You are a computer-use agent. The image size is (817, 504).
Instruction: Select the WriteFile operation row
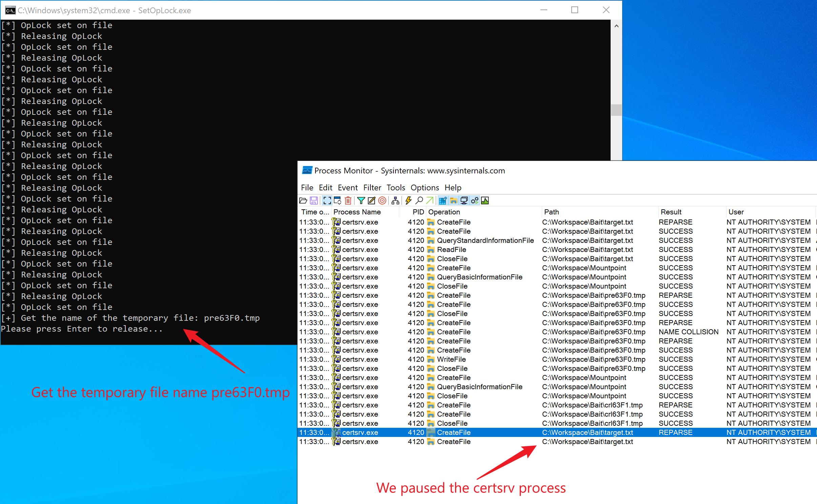pos(557,359)
